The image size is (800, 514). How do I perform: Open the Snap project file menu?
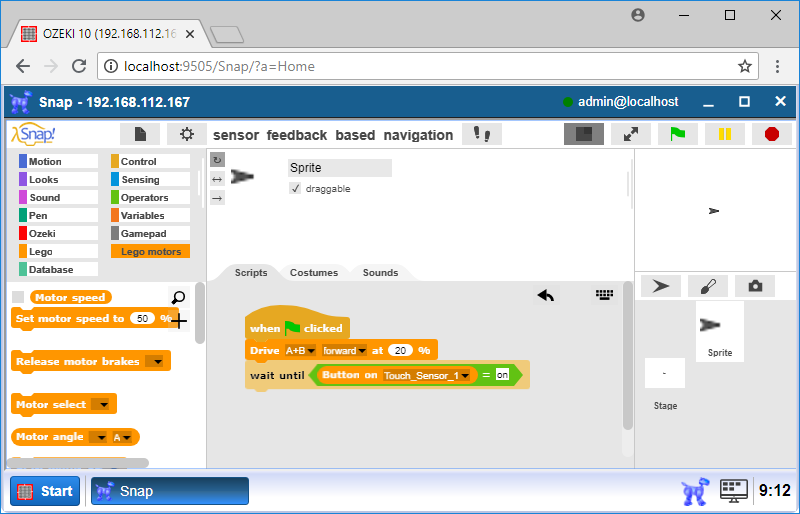[140, 134]
